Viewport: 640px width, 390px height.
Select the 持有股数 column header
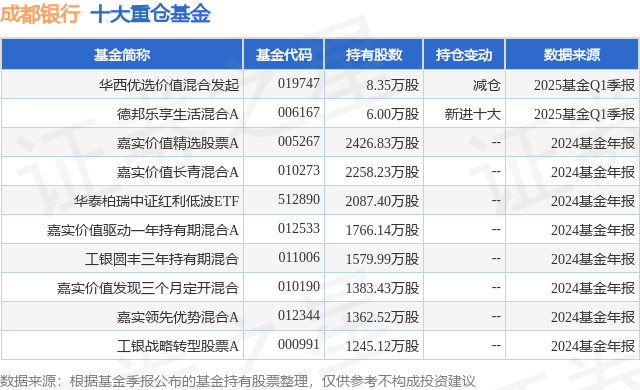click(x=374, y=55)
